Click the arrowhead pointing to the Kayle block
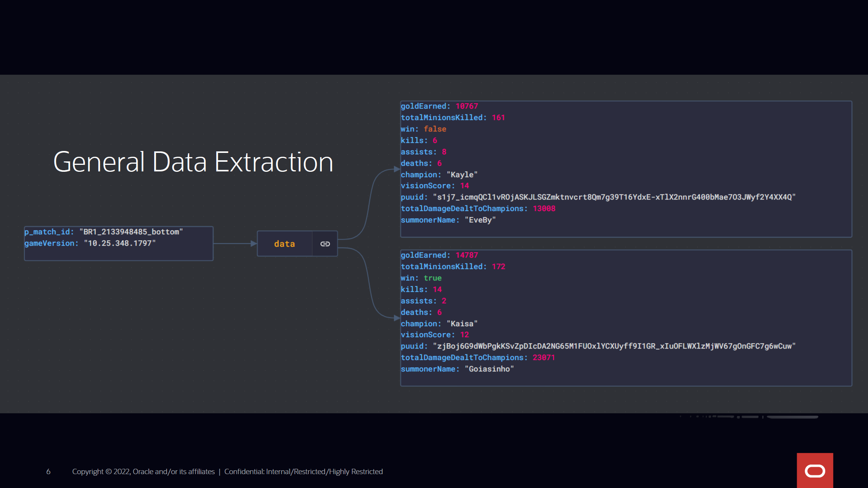 [x=397, y=169]
